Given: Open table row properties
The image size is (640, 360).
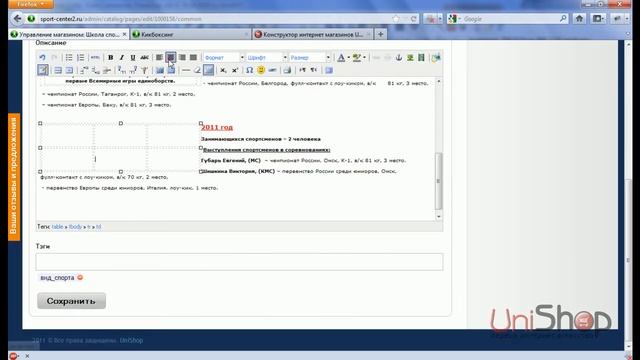Looking at the screenshot, I should coord(58,70).
